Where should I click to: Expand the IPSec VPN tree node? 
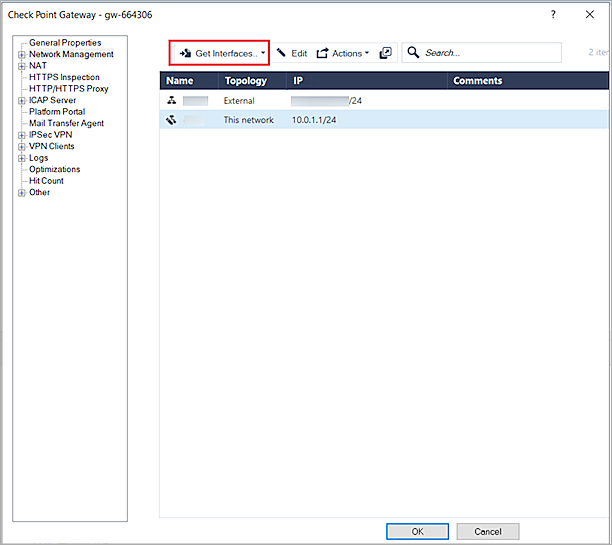click(22, 135)
